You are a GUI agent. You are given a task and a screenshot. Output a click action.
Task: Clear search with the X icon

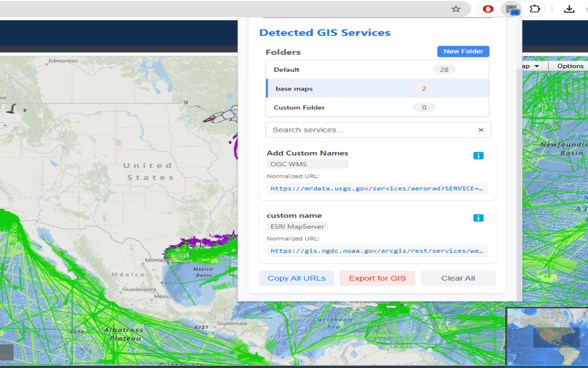tap(481, 130)
